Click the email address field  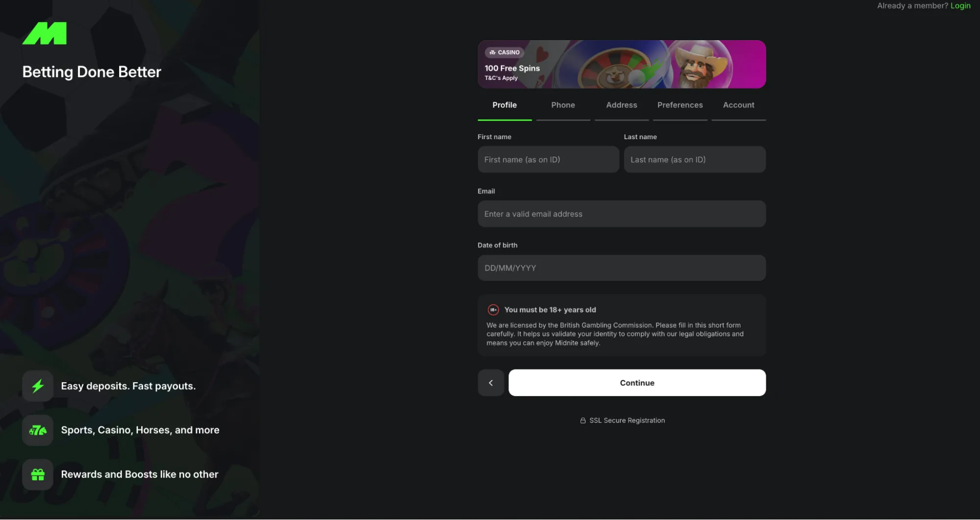[621, 214]
